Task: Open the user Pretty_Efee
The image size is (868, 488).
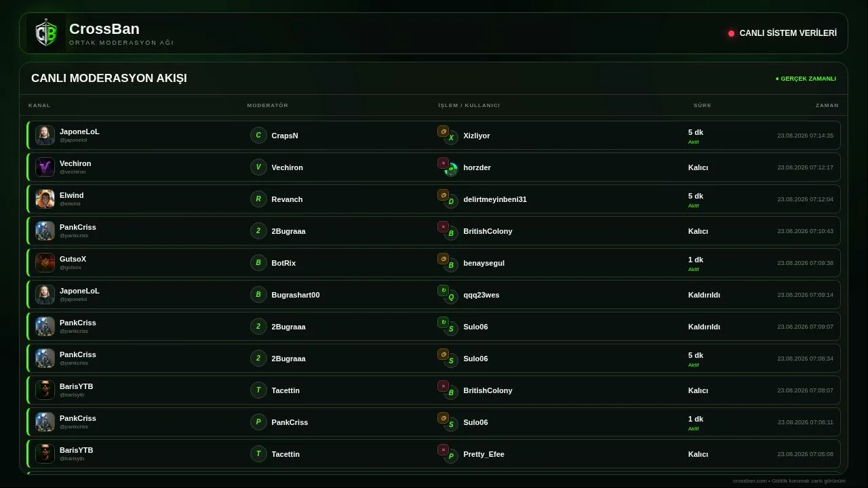Action: tap(484, 454)
